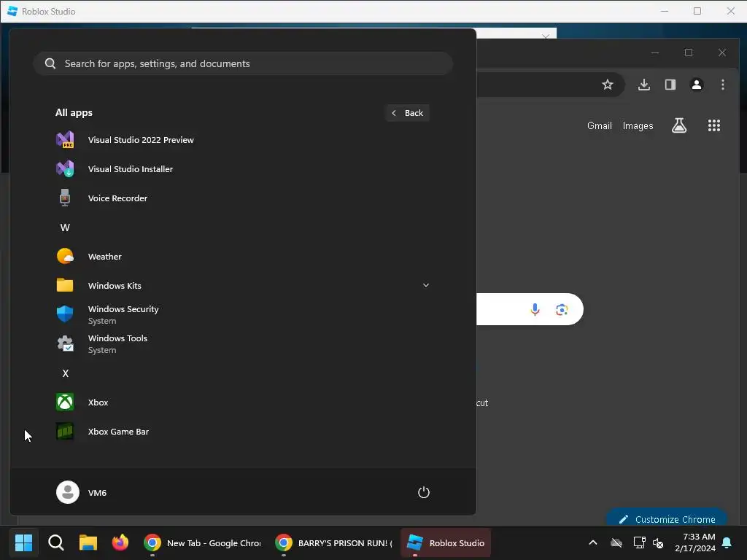
Task: Toggle Chrome side panel icon
Action: click(x=670, y=85)
